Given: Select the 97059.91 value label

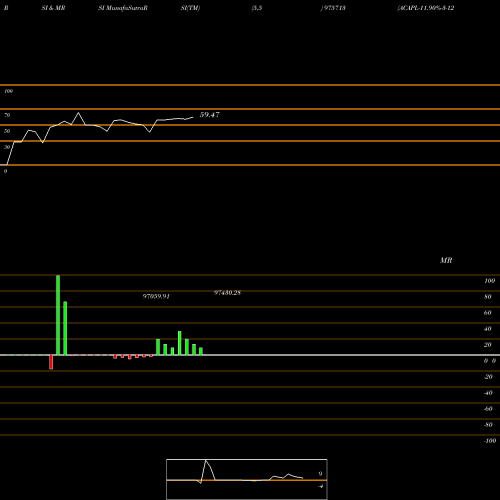Looking at the screenshot, I should (x=156, y=296).
